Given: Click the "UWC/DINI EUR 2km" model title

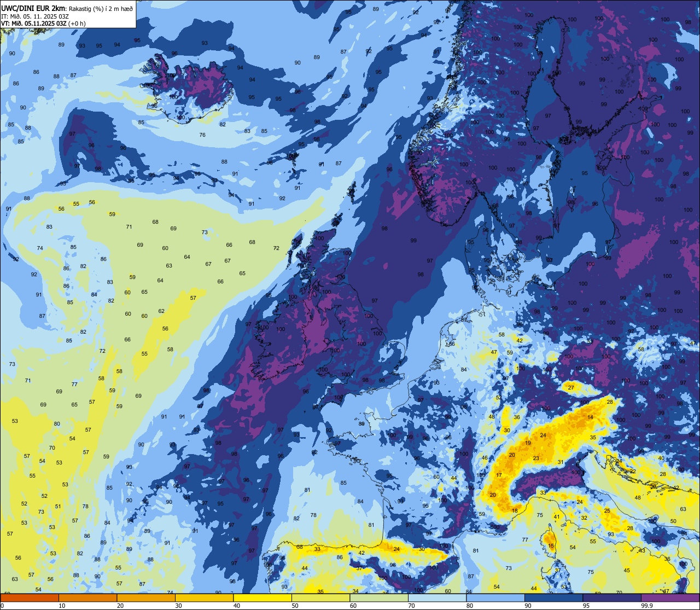Looking at the screenshot, I should click(x=33, y=8).
